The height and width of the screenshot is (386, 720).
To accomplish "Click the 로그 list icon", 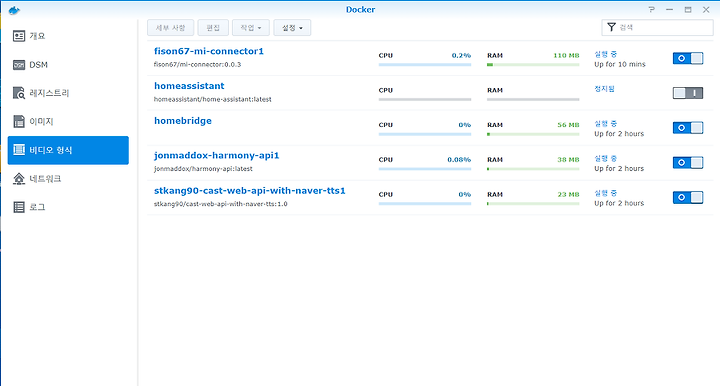I will pyautogui.click(x=19, y=207).
